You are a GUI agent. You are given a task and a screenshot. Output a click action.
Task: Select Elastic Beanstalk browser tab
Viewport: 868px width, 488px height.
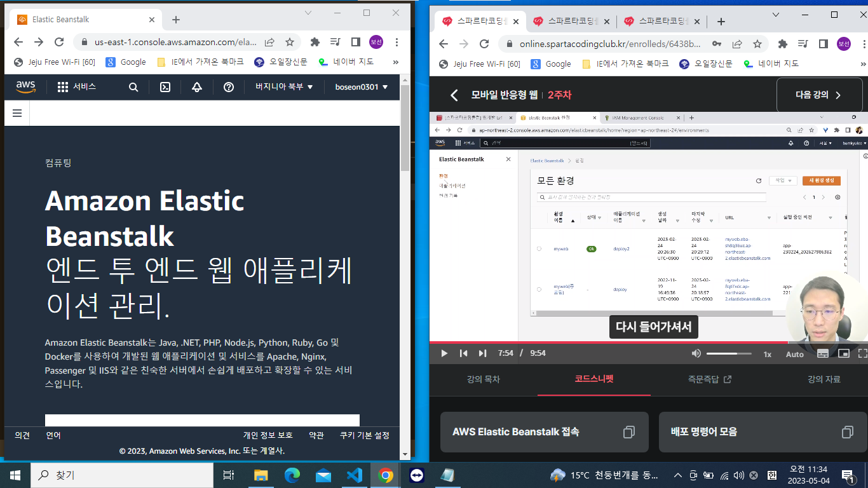pos(86,20)
